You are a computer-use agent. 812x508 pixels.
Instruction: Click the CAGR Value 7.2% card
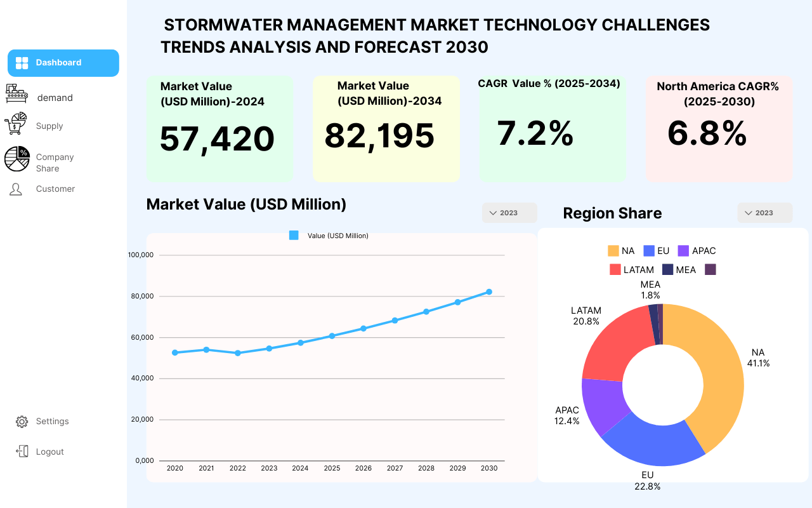(553, 129)
